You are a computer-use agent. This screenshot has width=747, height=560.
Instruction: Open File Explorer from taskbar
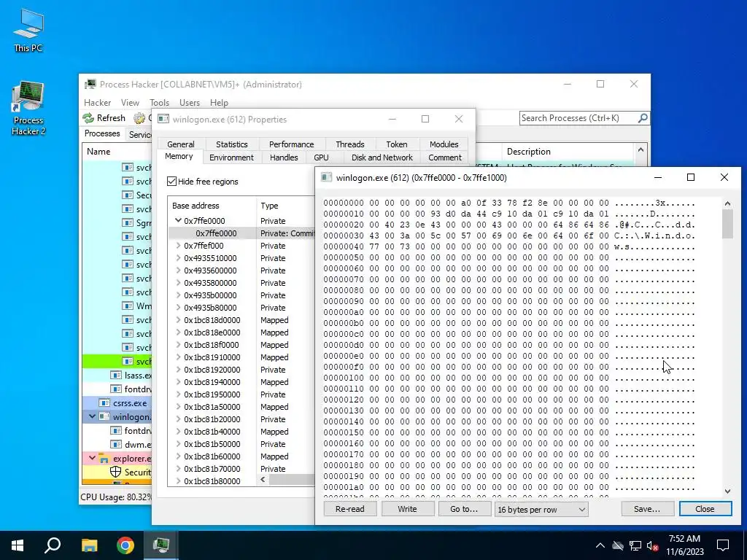(89, 545)
